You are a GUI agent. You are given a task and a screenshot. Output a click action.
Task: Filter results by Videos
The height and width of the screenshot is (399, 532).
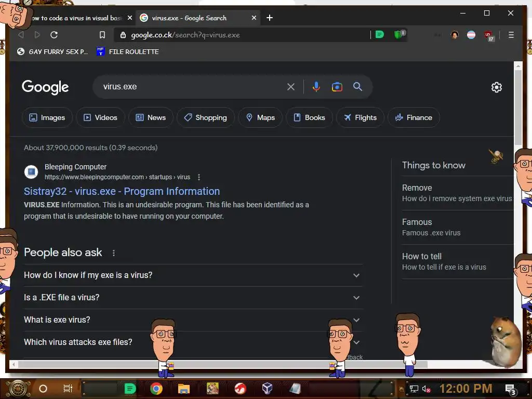coord(100,117)
